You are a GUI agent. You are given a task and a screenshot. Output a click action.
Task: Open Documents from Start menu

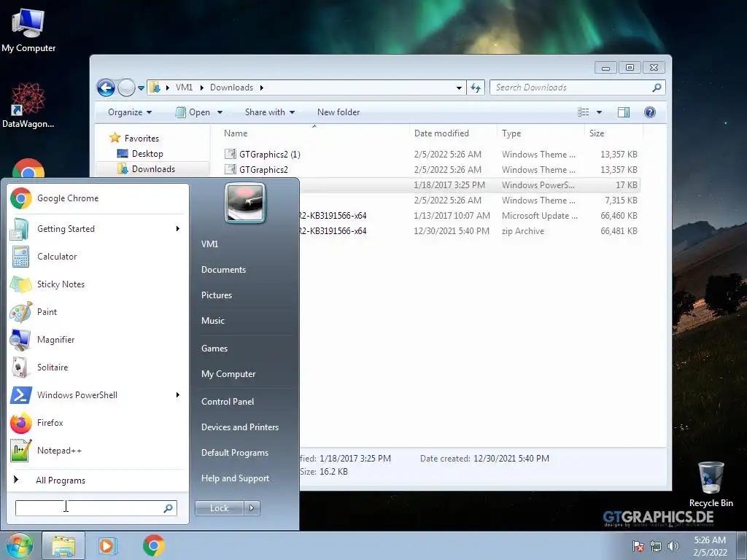tap(223, 270)
